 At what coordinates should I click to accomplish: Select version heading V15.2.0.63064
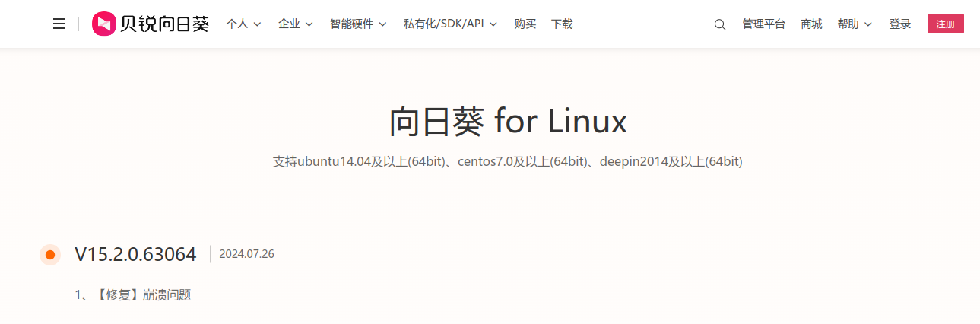point(135,254)
